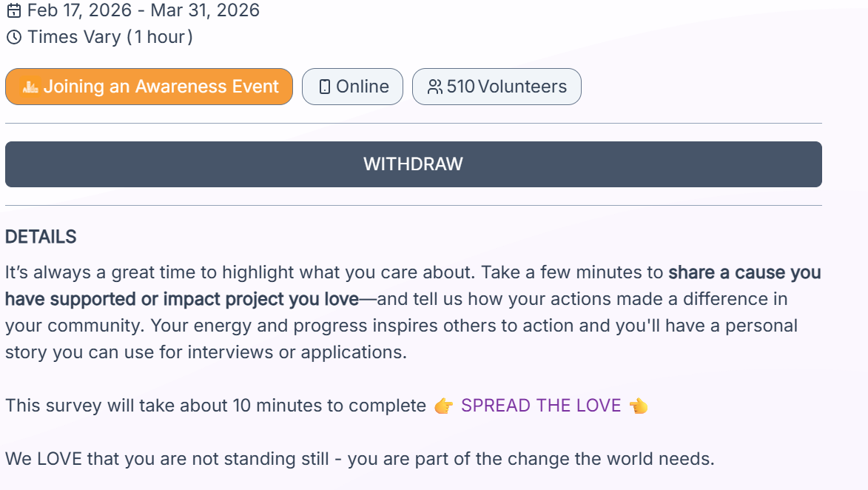This screenshot has width=868, height=490.
Task: Click the mobile device icon in the Online badge
Action: point(324,87)
